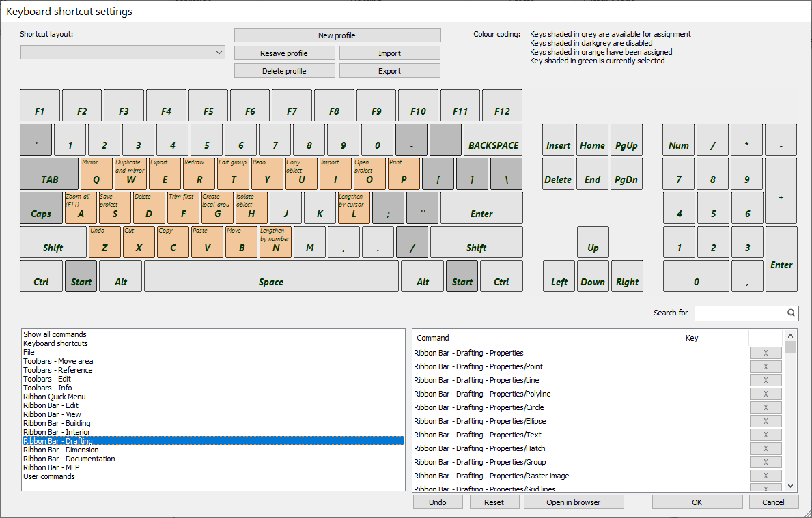Screen dimensions: 812x518
Task: Select the Num key on numpad
Action: (678, 139)
